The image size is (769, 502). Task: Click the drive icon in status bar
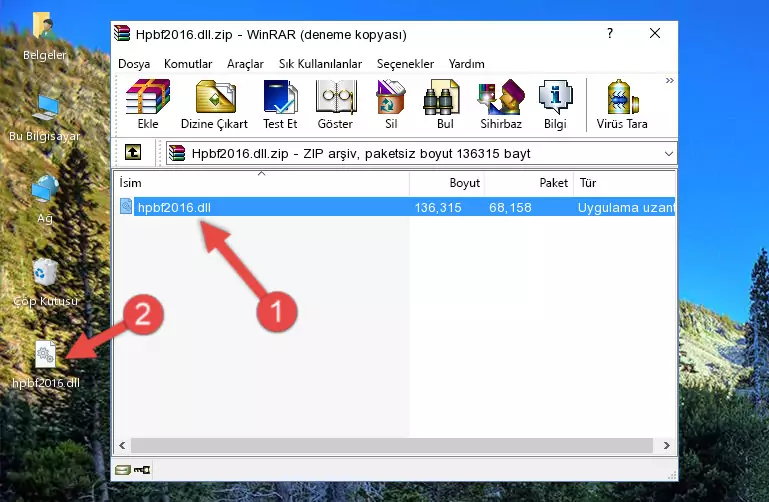pyautogui.click(x=123, y=470)
